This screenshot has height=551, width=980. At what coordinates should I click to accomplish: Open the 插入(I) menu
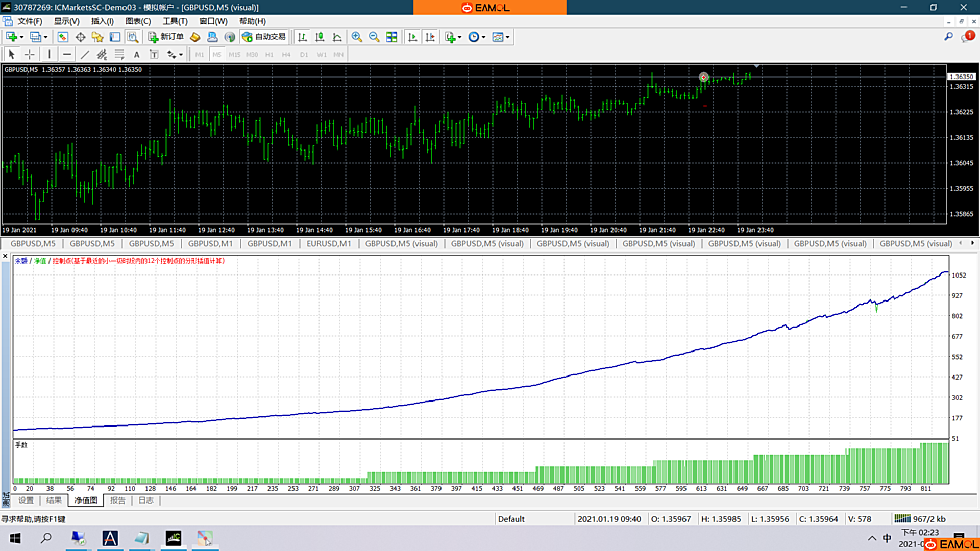click(x=102, y=21)
